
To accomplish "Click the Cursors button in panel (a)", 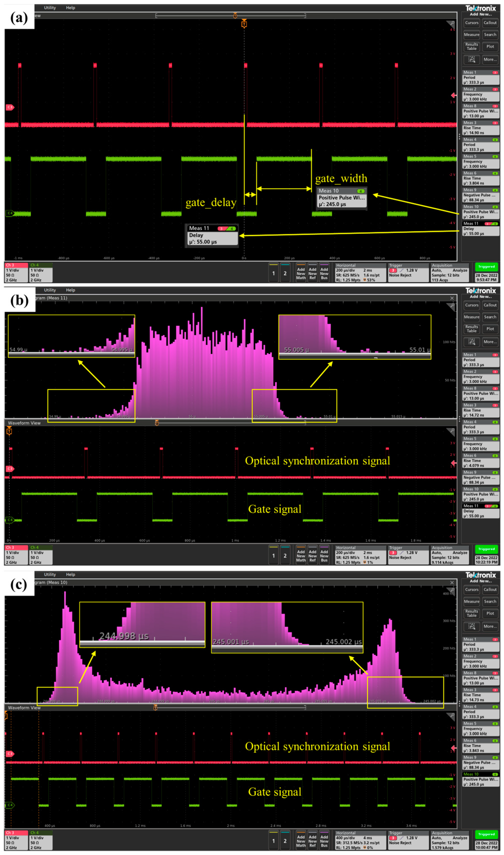I will point(471,23).
